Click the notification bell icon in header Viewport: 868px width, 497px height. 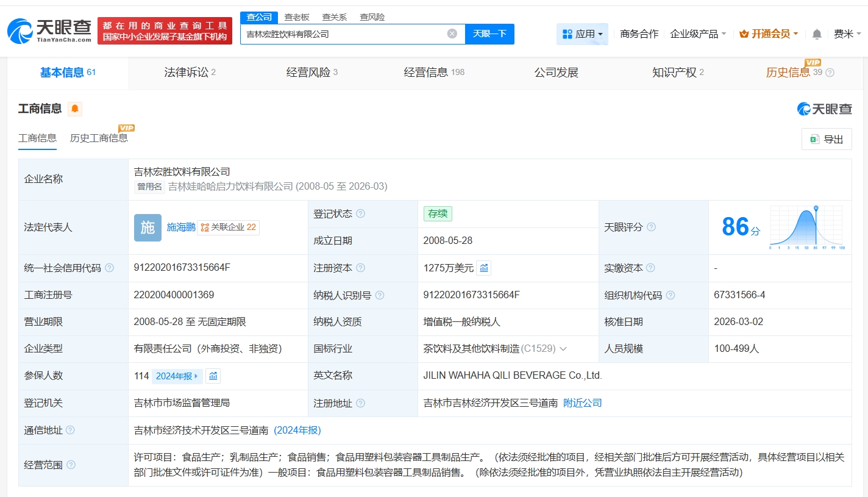pos(817,34)
